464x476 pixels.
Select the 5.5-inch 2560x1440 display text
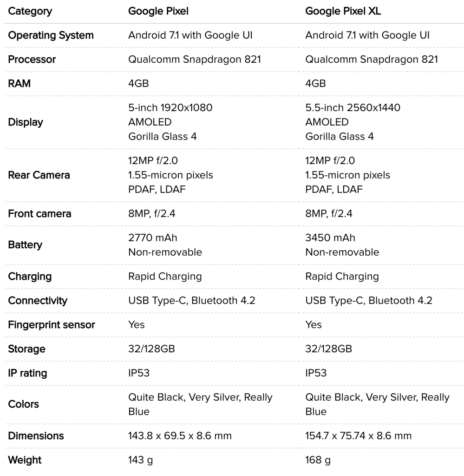tap(353, 108)
